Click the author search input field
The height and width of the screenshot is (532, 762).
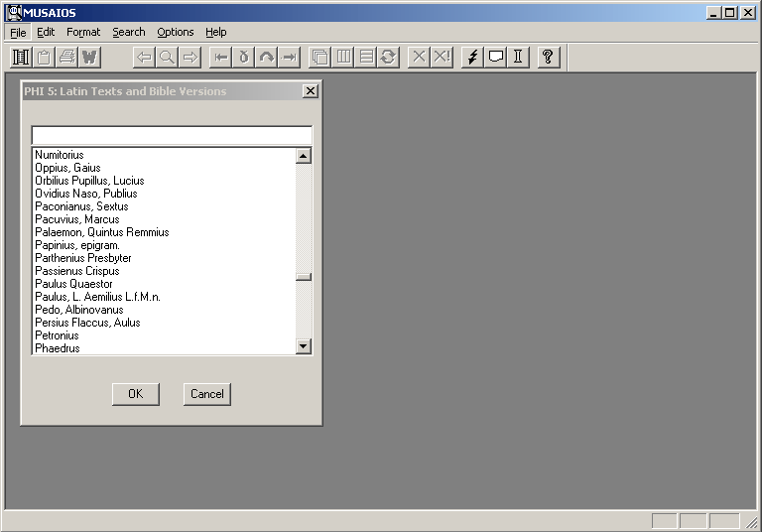coord(172,135)
